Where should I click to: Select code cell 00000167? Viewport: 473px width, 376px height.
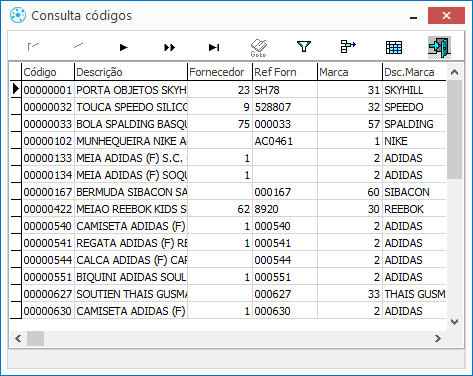[48, 192]
